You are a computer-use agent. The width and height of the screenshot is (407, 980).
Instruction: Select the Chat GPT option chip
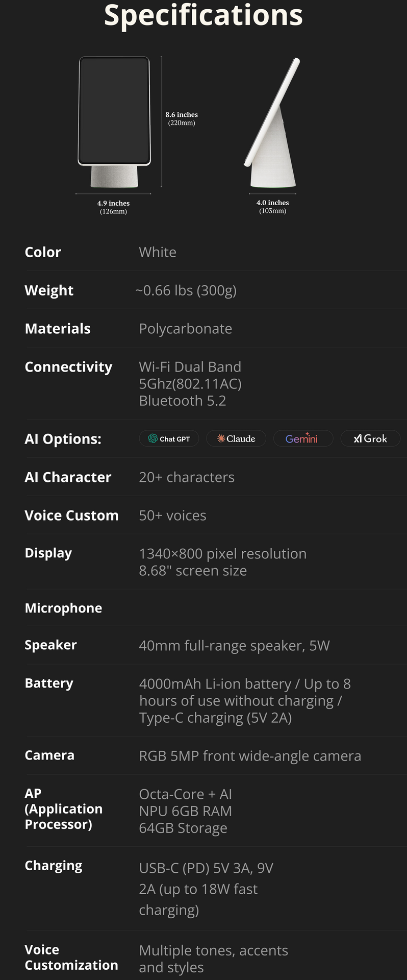(169, 438)
